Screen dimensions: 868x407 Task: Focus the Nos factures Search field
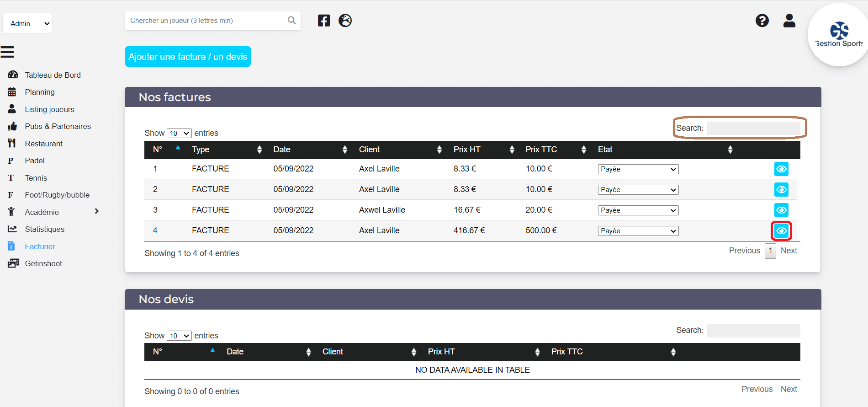[753, 128]
